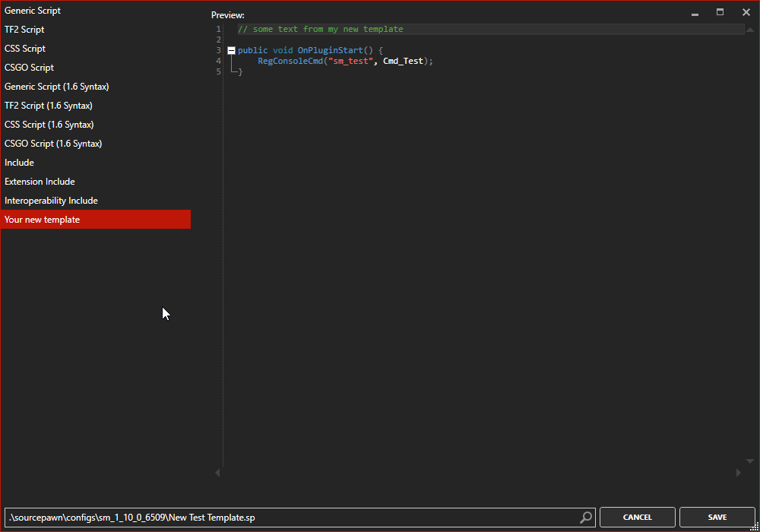
Task: Minimize the template window
Action: coord(695,13)
